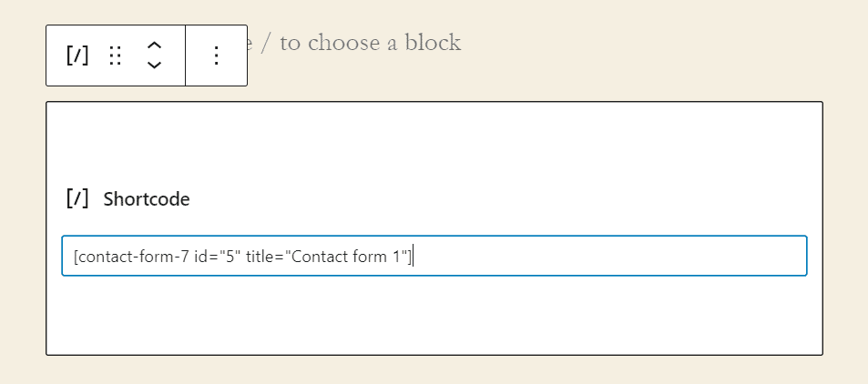Click blank white area below the shortcode input
The width and height of the screenshot is (868, 384).
434,317
